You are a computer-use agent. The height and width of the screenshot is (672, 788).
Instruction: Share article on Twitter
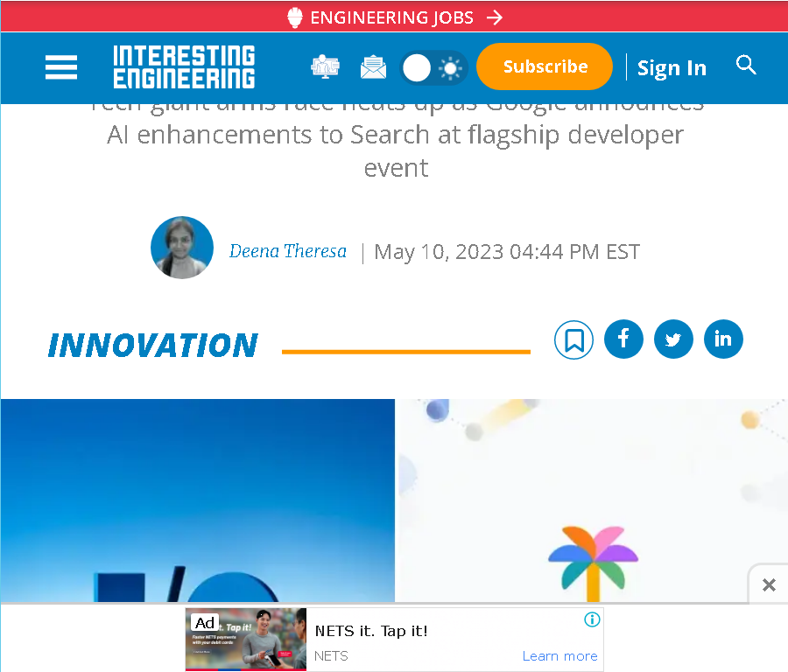(673, 339)
